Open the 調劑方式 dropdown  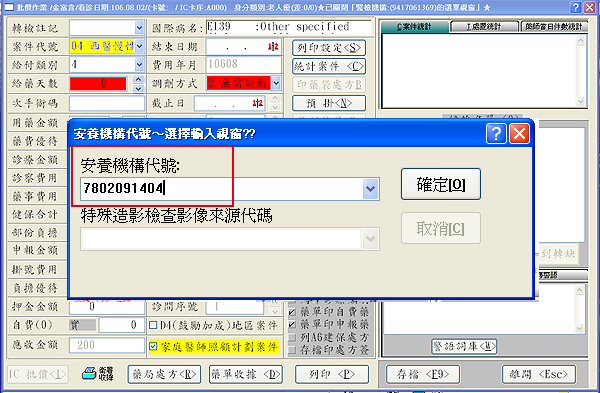tap(276, 83)
